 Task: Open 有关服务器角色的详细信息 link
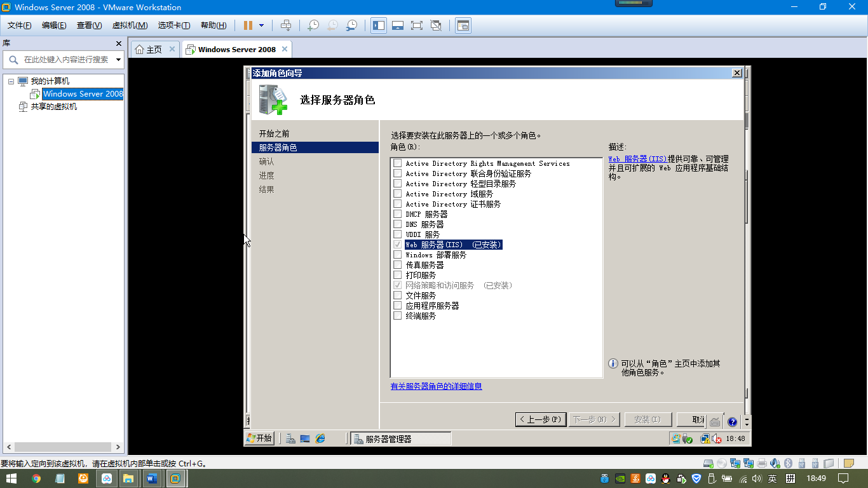437,386
